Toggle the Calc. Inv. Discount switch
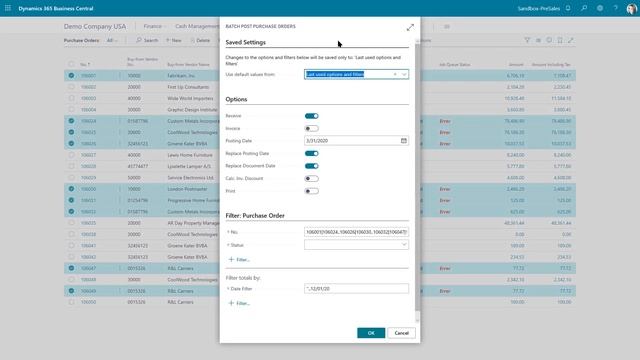Screen dimensions: 640x360 [x=311, y=179]
